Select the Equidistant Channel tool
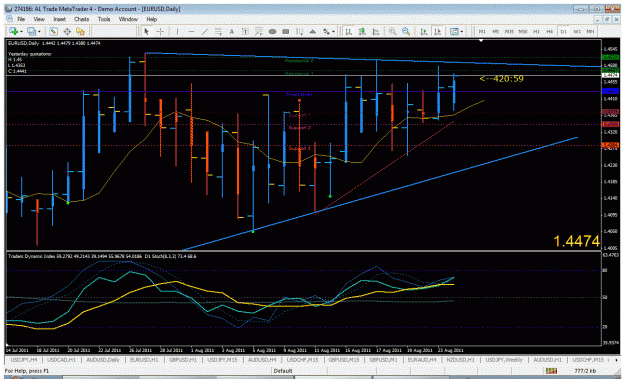Image resolution: width=625 pixels, height=379 pixels. (x=218, y=31)
